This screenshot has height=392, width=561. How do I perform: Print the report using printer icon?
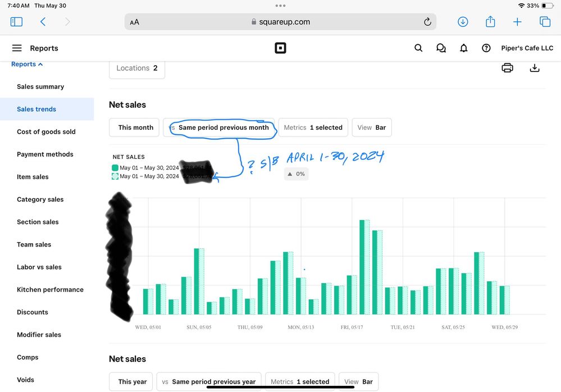507,68
